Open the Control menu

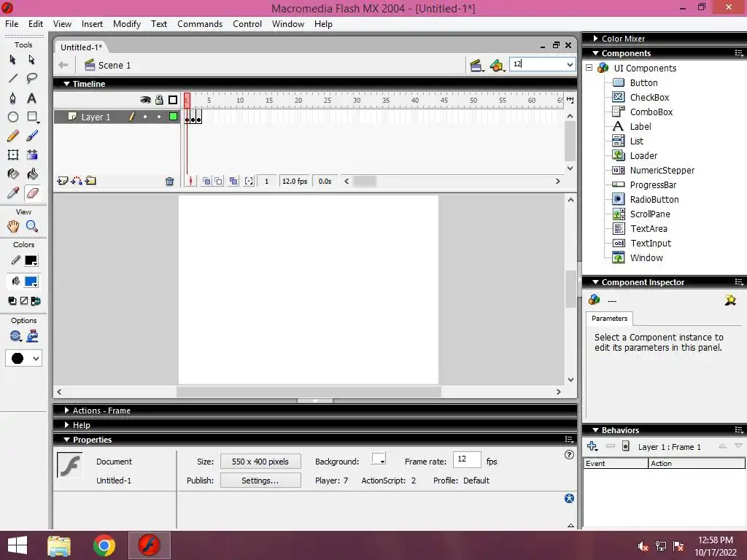point(247,24)
